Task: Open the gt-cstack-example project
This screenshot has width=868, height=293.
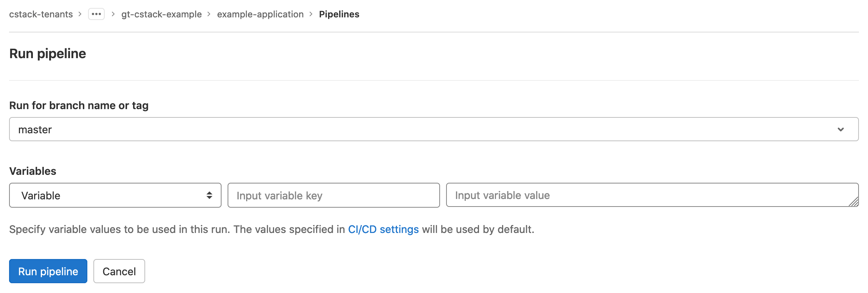Action: point(161,14)
